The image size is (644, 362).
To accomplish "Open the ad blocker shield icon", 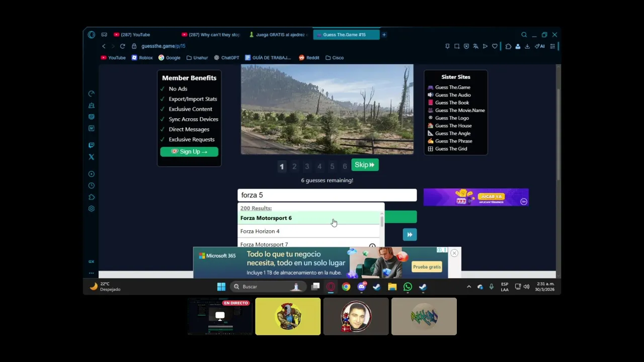I will tap(466, 46).
